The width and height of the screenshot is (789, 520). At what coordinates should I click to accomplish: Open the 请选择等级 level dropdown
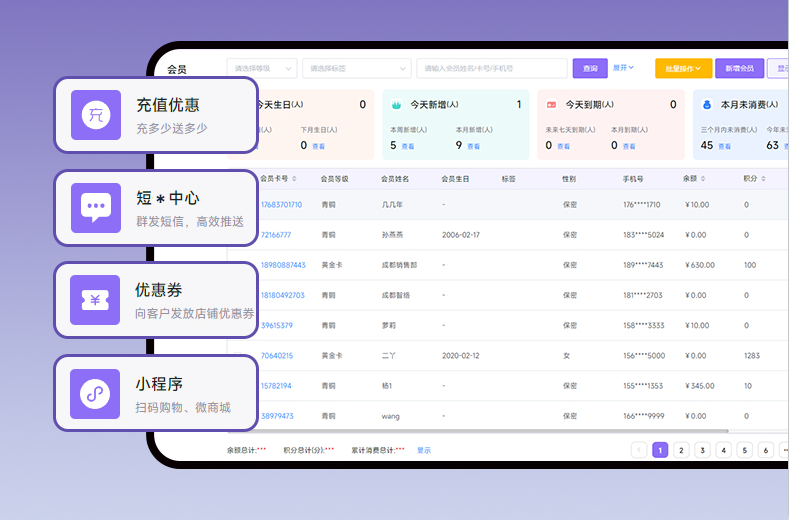262,68
